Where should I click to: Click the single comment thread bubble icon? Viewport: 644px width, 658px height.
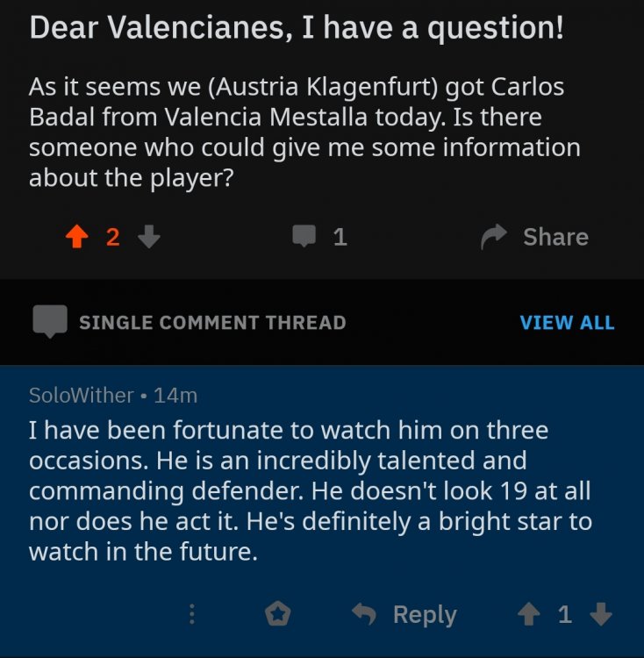click(x=50, y=322)
